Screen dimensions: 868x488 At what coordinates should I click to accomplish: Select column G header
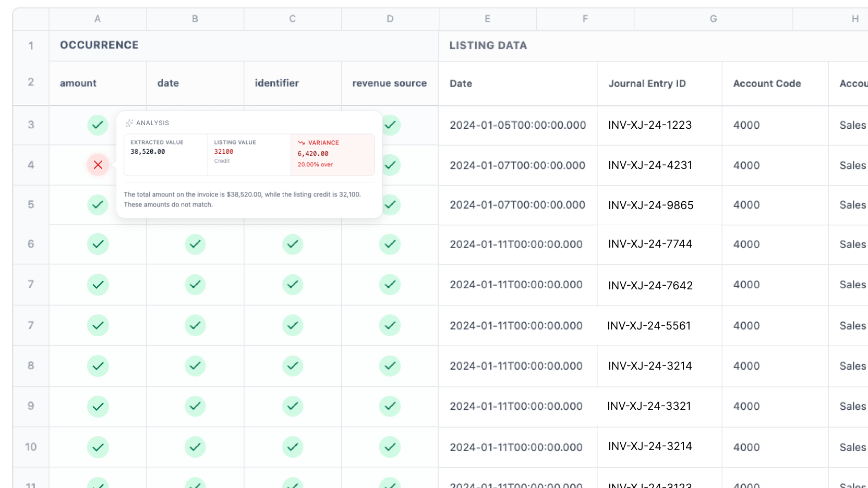tap(713, 19)
